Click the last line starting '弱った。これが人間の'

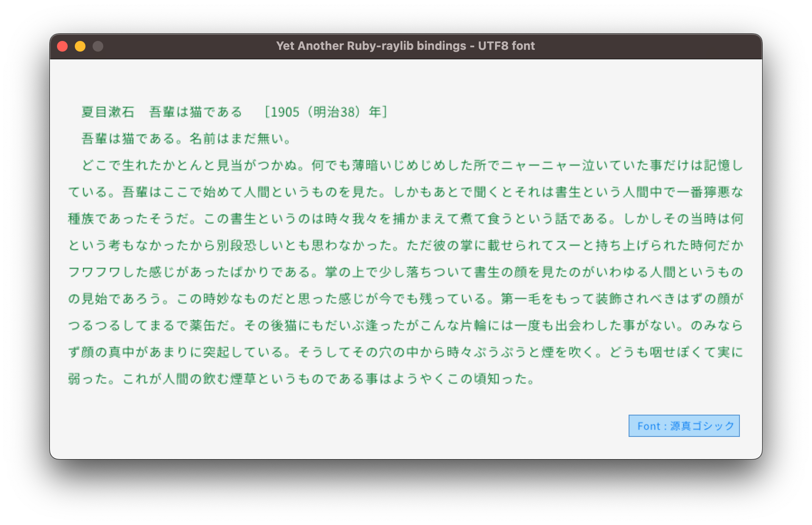point(301,379)
